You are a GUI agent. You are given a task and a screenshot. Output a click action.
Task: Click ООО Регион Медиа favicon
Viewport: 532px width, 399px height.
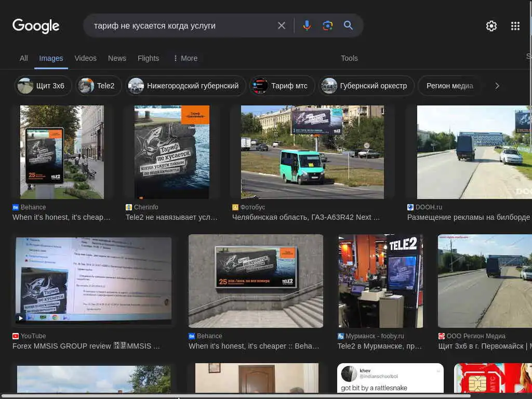coord(442,336)
